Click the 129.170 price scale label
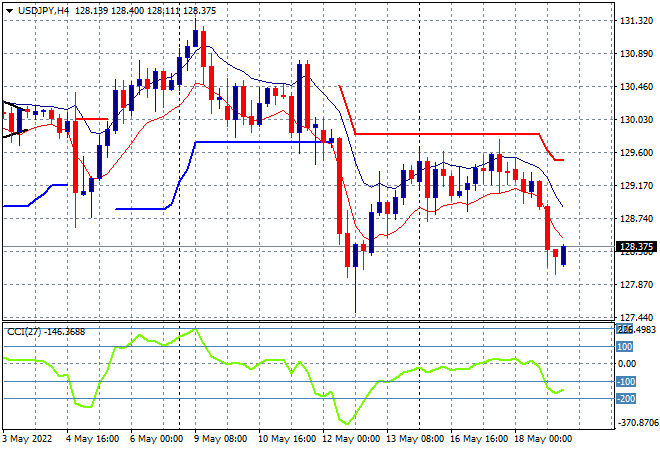Viewport: 660px width, 450px height. pos(636,186)
